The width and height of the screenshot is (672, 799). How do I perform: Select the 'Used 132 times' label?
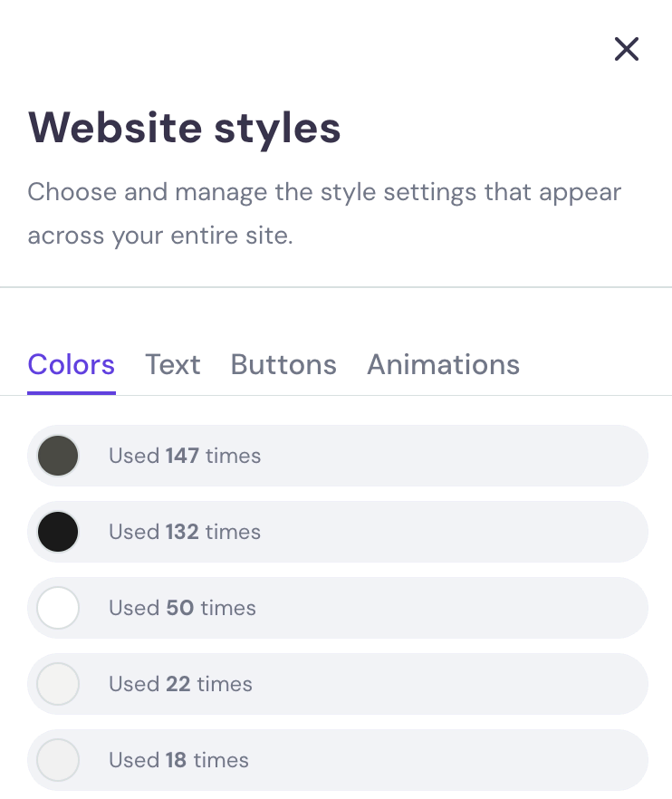[185, 532]
